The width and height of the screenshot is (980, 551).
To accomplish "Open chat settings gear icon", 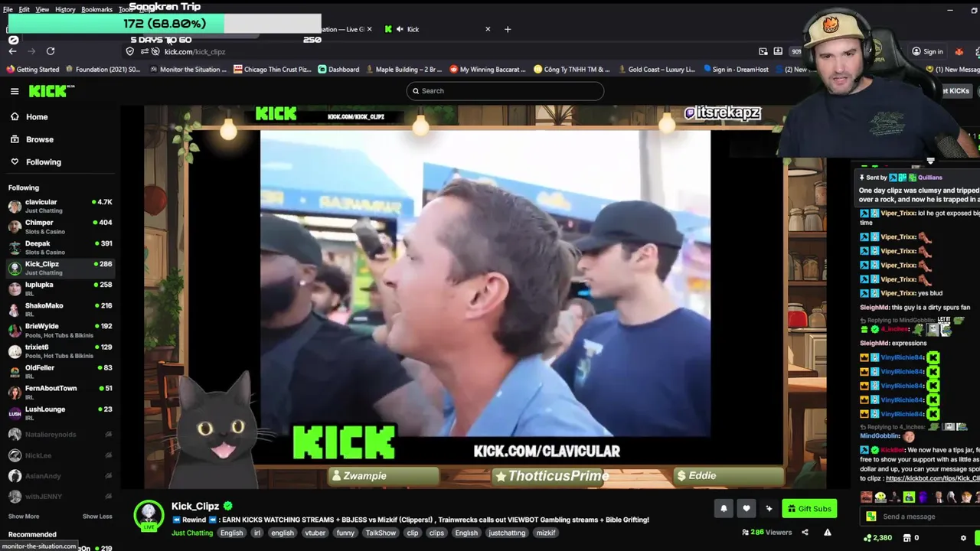I will point(963,538).
